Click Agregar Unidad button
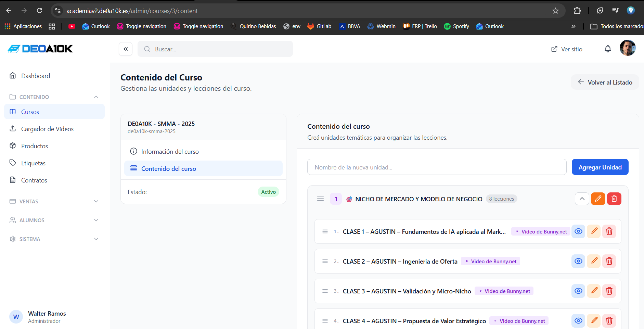 (x=600, y=167)
